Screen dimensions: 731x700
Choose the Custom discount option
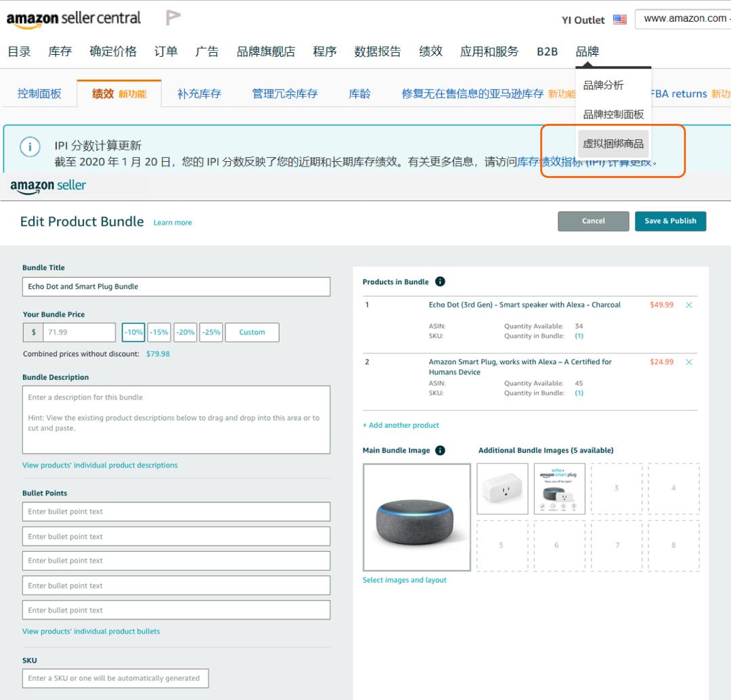tap(252, 332)
